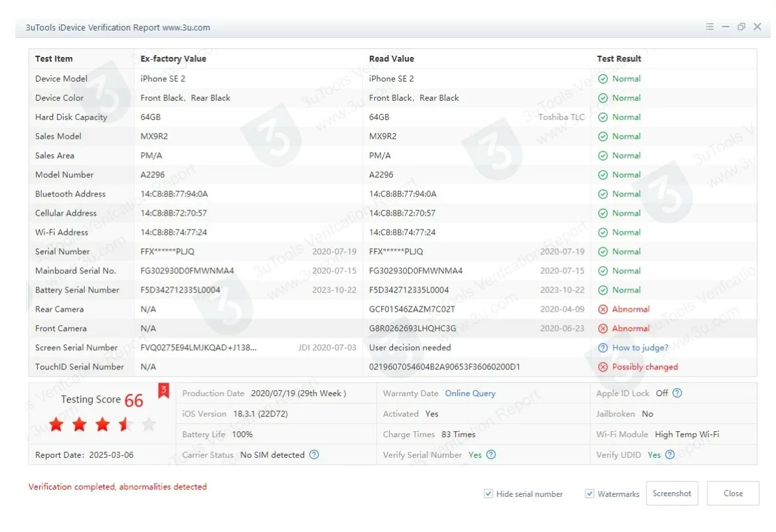The width and height of the screenshot is (776, 532).
Task: Click the question icon beside How to judge
Action: click(x=603, y=348)
